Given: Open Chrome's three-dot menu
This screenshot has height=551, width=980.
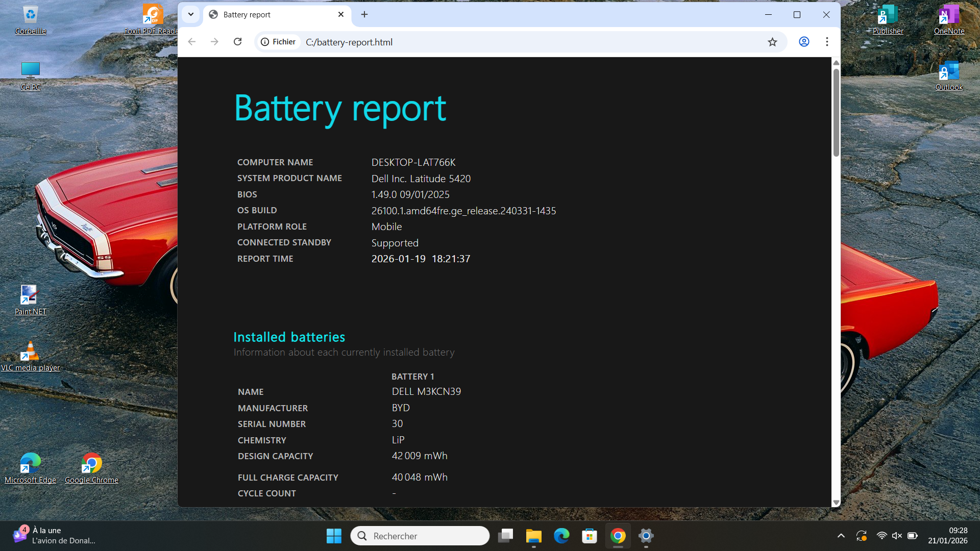Looking at the screenshot, I should [827, 42].
